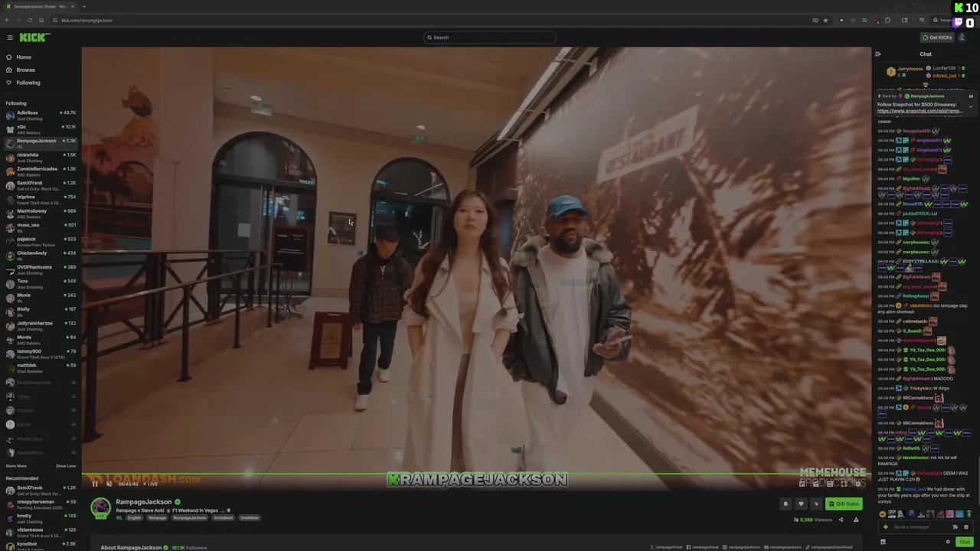This screenshot has height=551, width=980.
Task: Click the green Chat send button
Action: 964,542
